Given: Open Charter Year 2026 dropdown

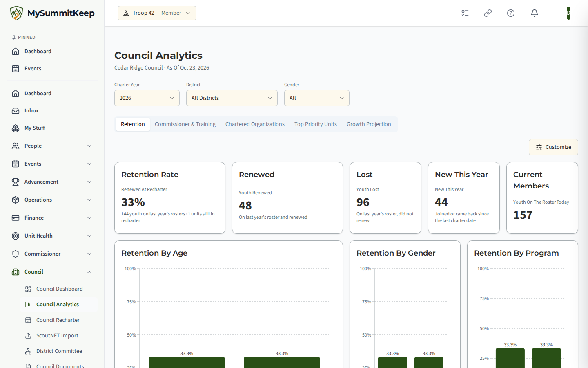Looking at the screenshot, I should (147, 98).
